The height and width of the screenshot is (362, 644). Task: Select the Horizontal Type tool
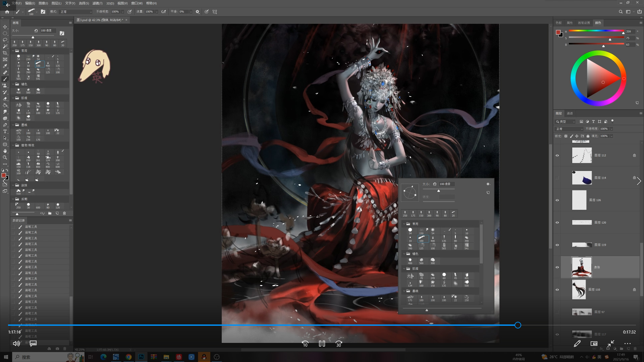pyautogui.click(x=5, y=131)
